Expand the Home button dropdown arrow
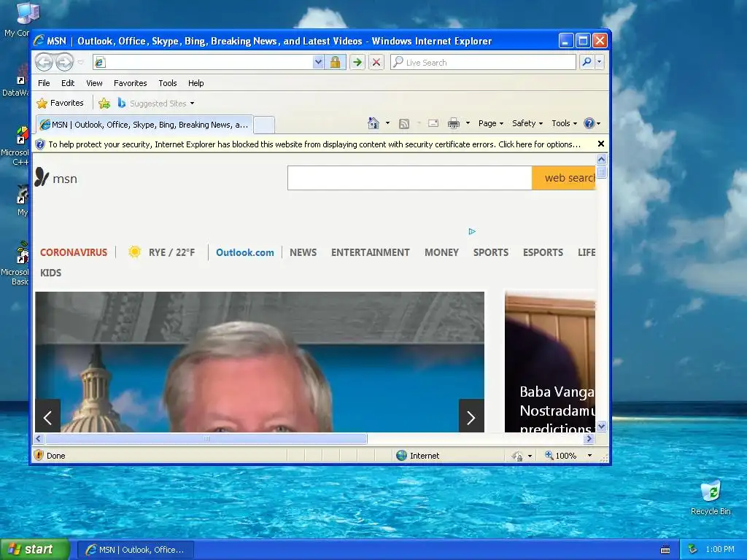This screenshot has height=560, width=747. 387,123
